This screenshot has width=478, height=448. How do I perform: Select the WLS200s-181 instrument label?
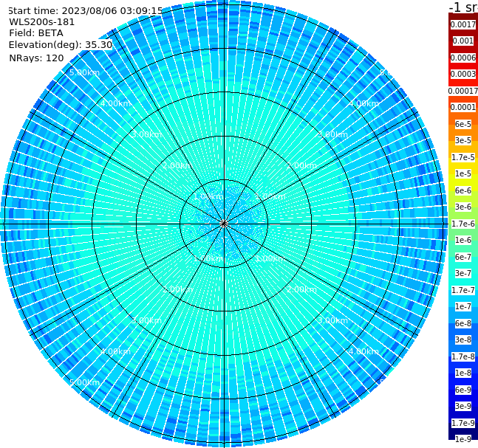pyautogui.click(x=42, y=22)
